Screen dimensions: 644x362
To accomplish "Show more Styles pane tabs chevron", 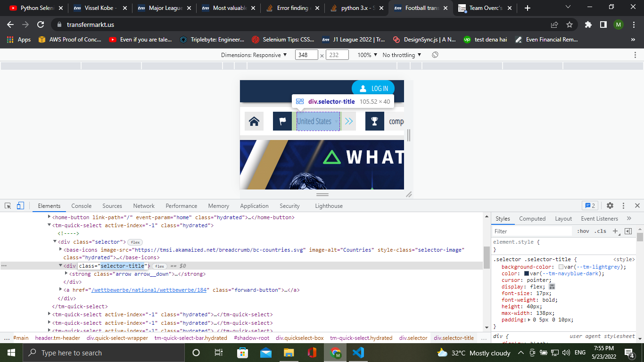I will (629, 218).
